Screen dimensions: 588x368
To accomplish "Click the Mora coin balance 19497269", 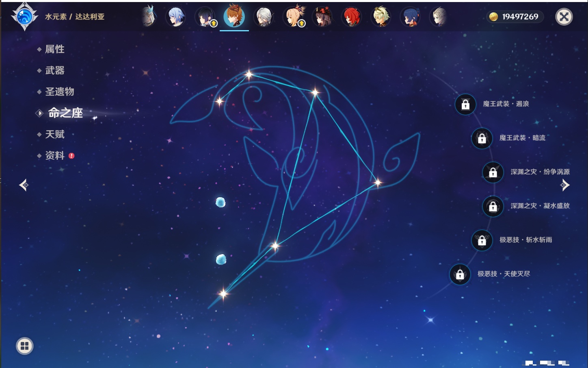I will (515, 17).
